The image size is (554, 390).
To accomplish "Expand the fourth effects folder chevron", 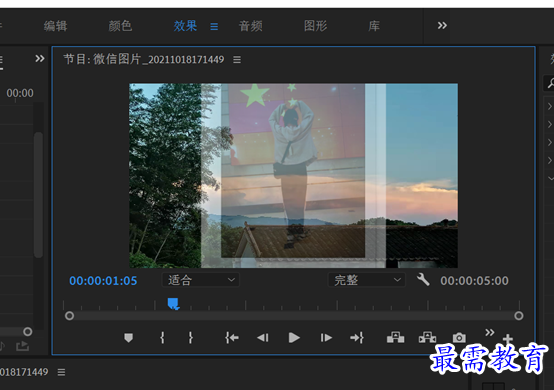I will tap(550, 160).
